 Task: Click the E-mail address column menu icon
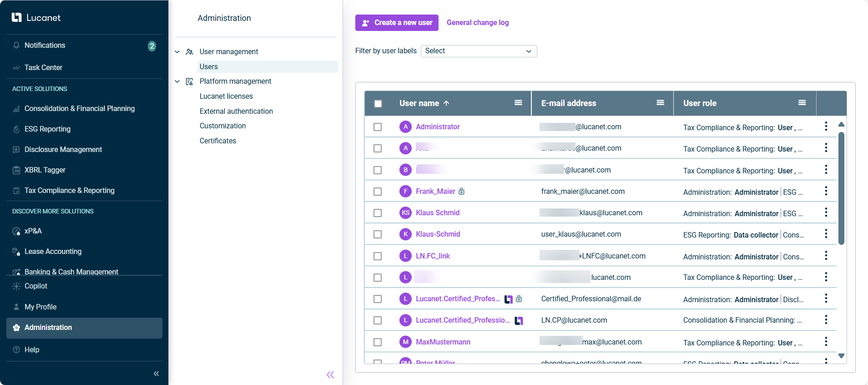coord(660,103)
